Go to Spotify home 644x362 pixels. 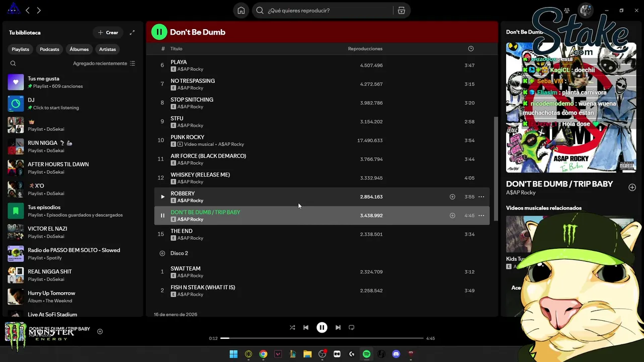(241, 11)
